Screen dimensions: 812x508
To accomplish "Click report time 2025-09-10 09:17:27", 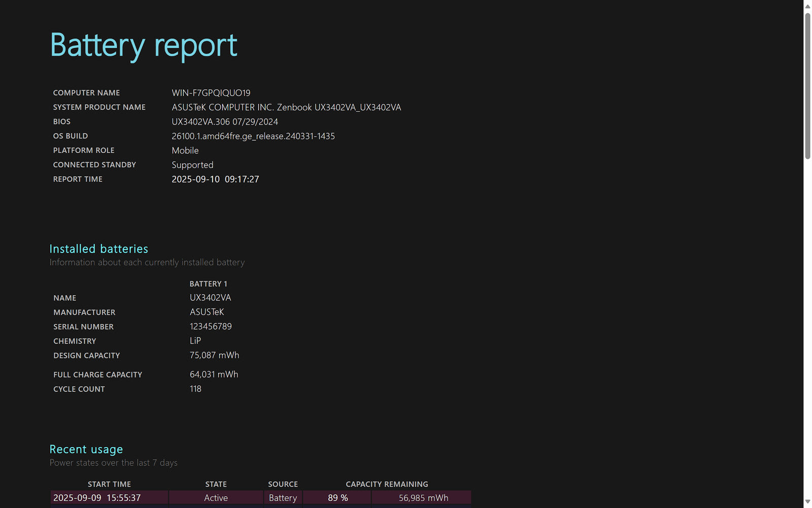I will pos(215,179).
